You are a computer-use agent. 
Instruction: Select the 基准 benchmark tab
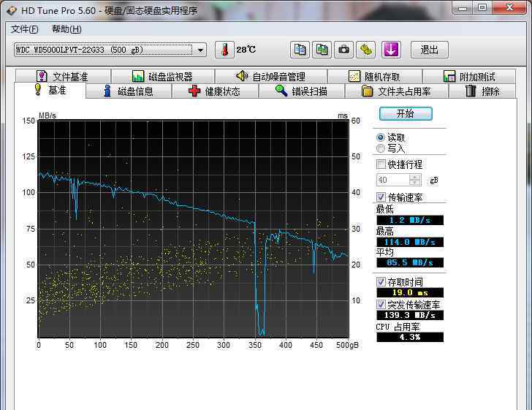pos(50,91)
